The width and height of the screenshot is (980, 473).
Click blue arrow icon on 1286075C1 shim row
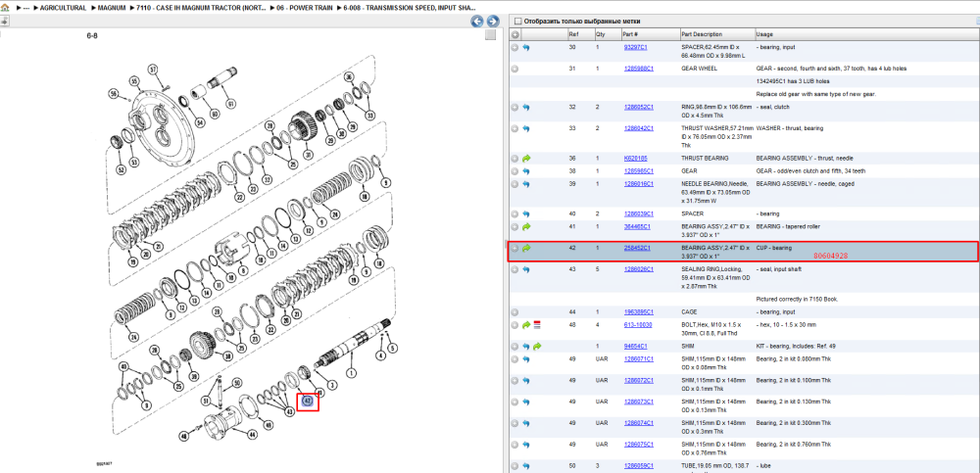point(526,445)
